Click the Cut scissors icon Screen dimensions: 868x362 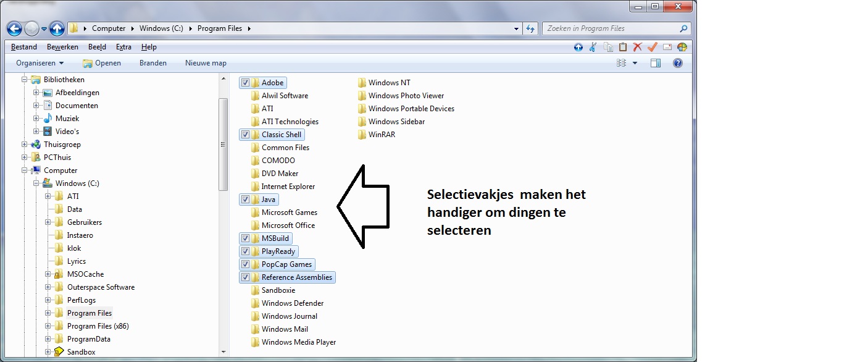(x=593, y=47)
